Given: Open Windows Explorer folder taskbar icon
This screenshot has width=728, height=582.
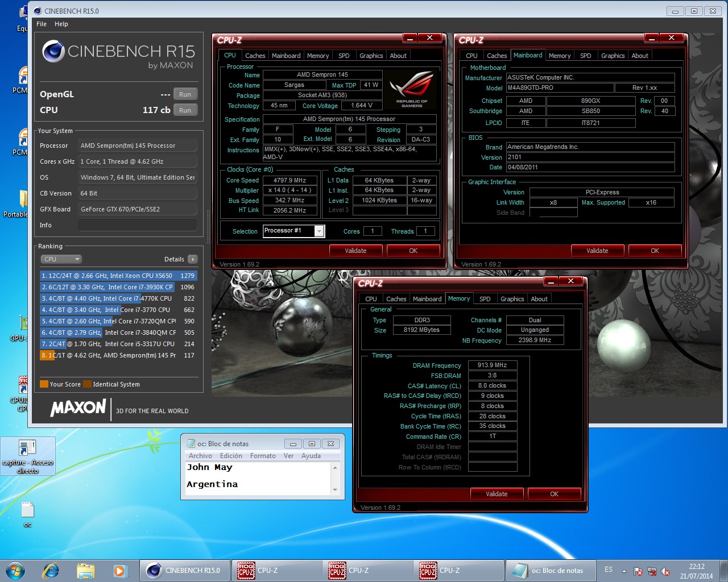Looking at the screenshot, I should (85, 571).
